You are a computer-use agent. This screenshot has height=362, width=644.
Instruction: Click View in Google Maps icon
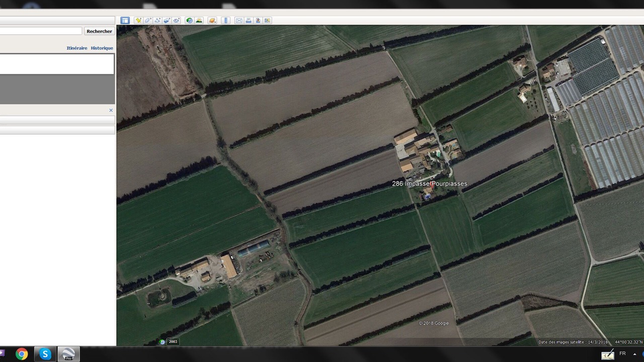click(268, 21)
